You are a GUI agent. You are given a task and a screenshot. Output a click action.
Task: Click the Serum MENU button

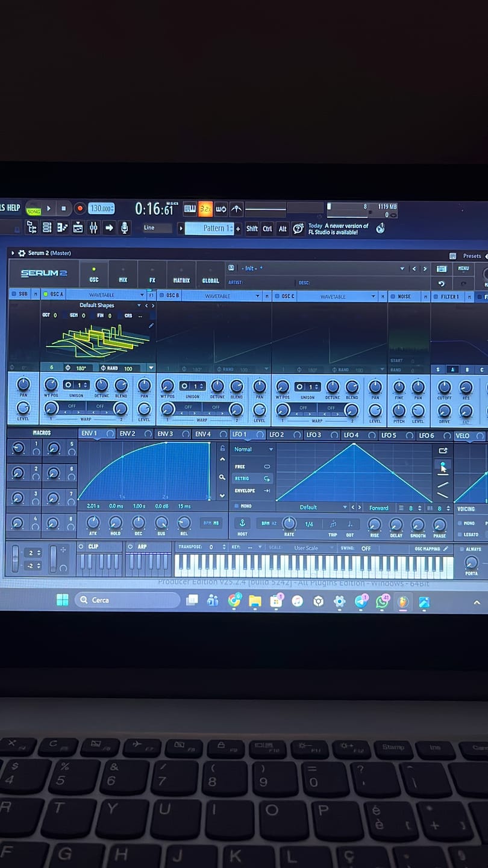point(463,268)
